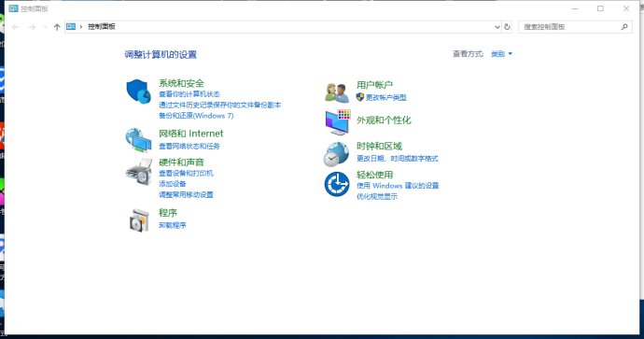Image resolution: width=644 pixels, height=339 pixels.
Task: Click the 更改帐户类型 link
Action: pos(386,97)
